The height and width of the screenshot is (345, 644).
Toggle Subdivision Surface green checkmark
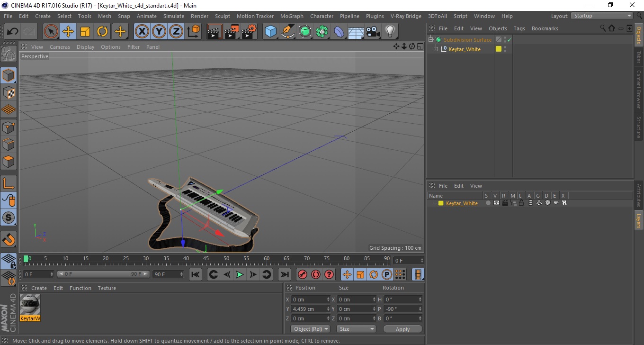coord(510,40)
